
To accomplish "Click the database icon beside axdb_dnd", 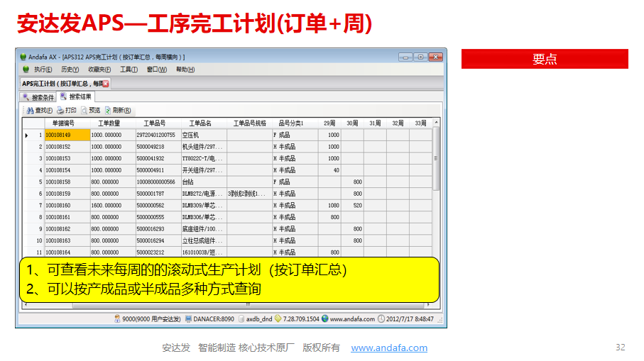I will (241, 318).
